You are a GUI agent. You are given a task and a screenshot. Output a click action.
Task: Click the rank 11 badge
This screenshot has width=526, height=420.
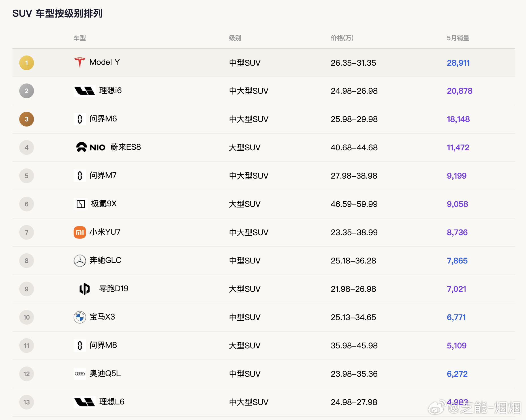pos(27,346)
